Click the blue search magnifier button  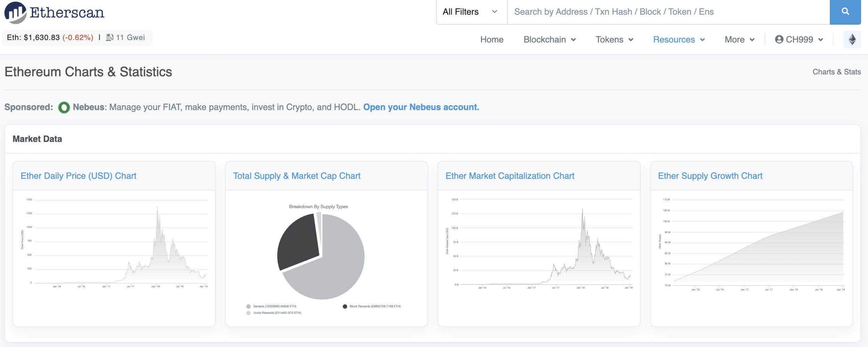point(845,12)
